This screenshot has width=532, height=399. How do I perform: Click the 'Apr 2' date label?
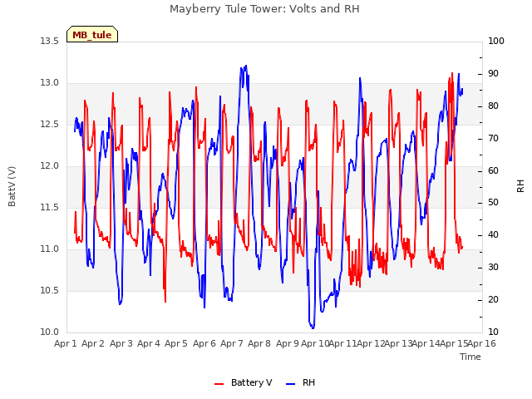(x=93, y=344)
